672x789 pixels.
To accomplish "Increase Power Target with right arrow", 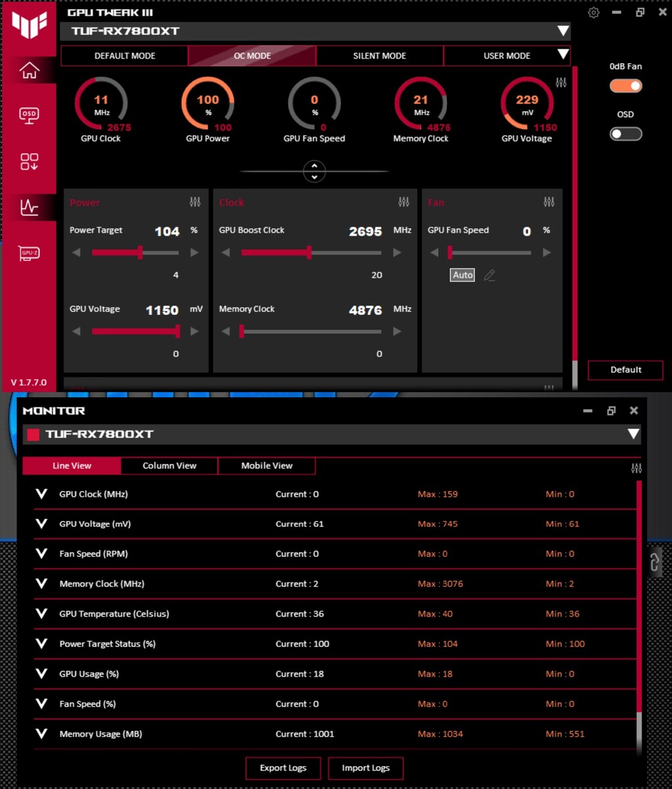I will click(x=195, y=252).
